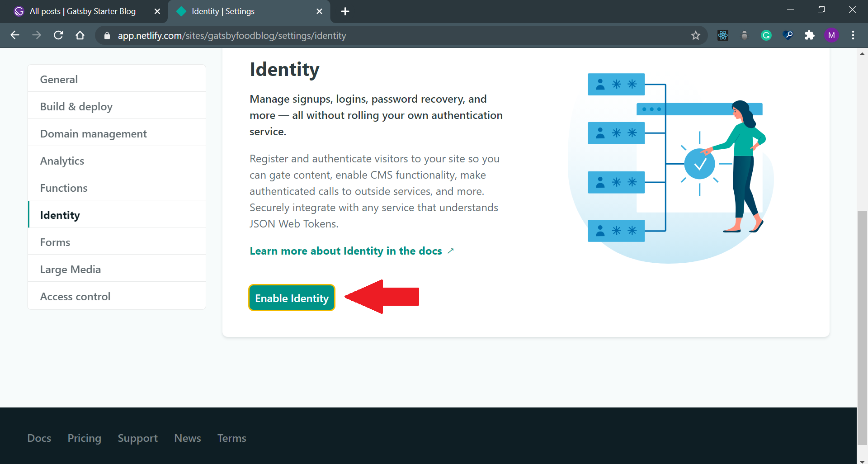
Task: Open Large Media settings
Action: pyautogui.click(x=117, y=269)
